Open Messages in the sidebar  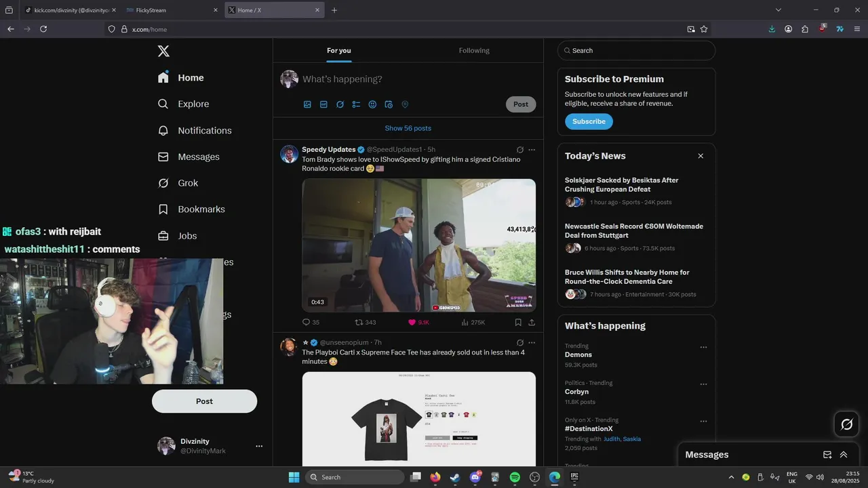click(x=189, y=157)
